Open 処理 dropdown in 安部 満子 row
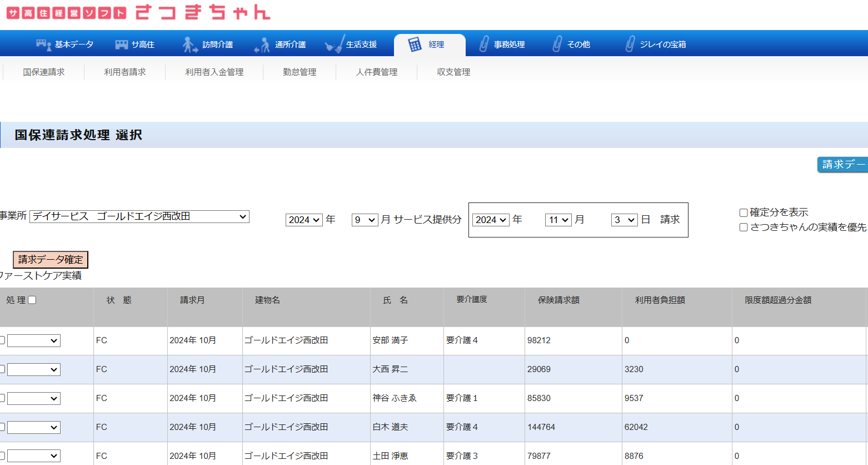The image size is (868, 465). tap(34, 340)
